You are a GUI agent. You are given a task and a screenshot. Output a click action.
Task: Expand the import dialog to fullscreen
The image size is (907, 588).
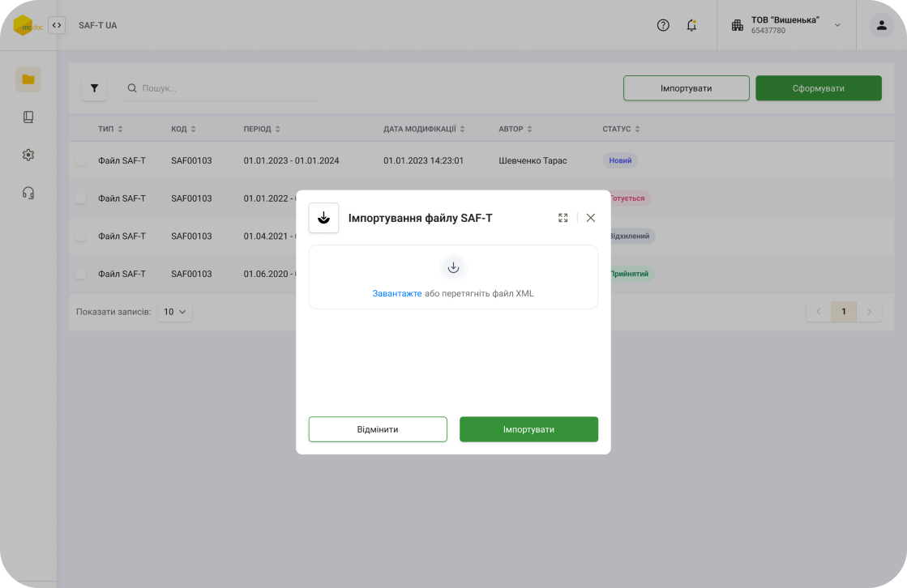click(x=563, y=218)
